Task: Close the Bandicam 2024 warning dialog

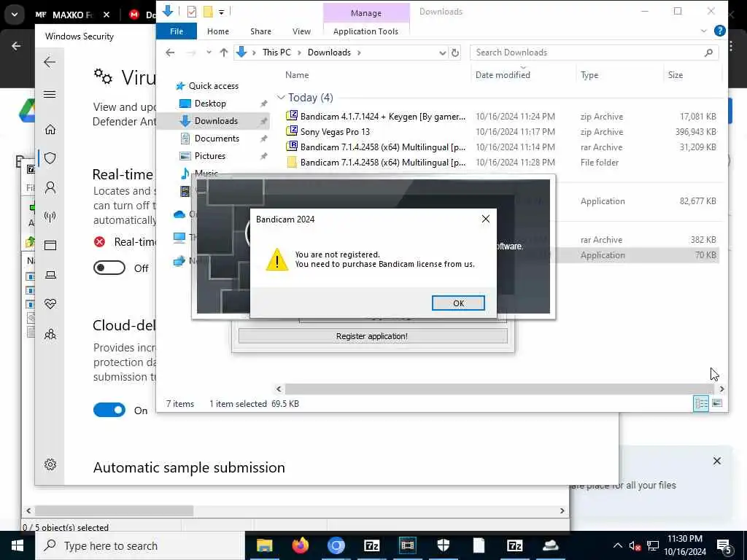Action: tap(485, 219)
